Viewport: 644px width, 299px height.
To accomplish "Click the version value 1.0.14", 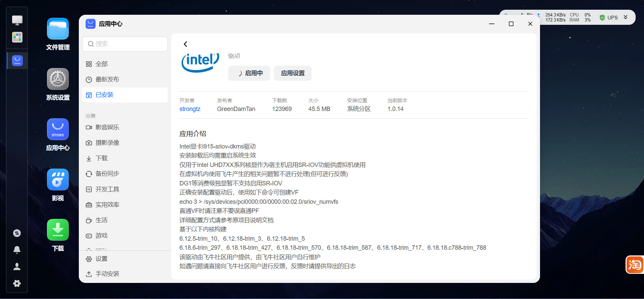I will tap(395, 109).
